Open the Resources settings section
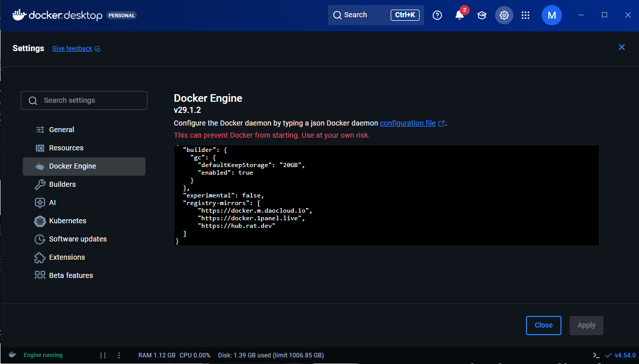Image resolution: width=639 pixels, height=364 pixels. (x=84, y=148)
